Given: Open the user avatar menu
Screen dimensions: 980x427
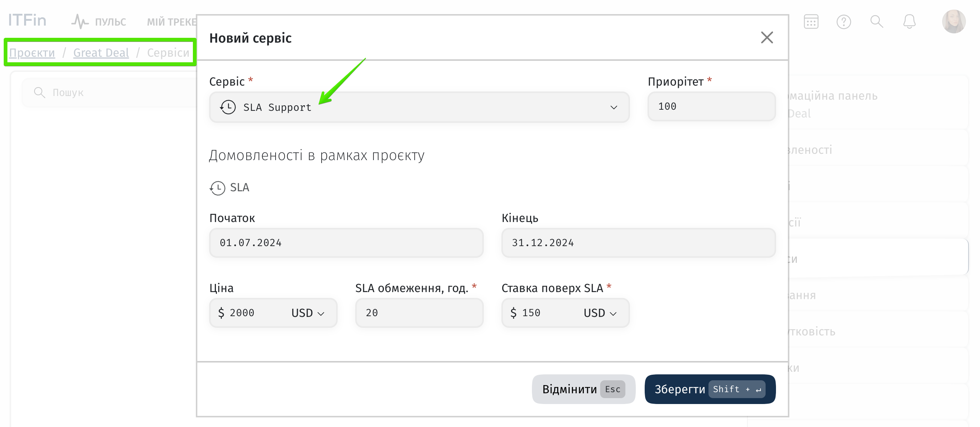Looking at the screenshot, I should pyautogui.click(x=953, y=21).
